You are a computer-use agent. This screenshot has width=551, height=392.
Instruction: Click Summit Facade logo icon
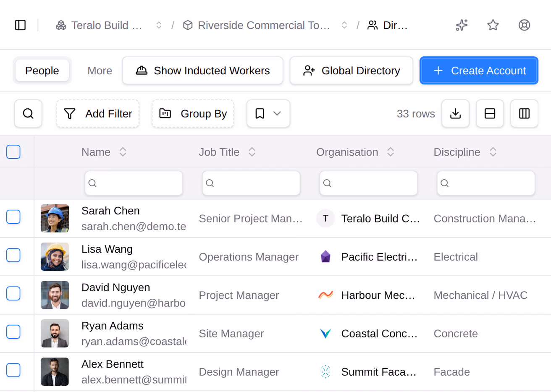(x=325, y=371)
